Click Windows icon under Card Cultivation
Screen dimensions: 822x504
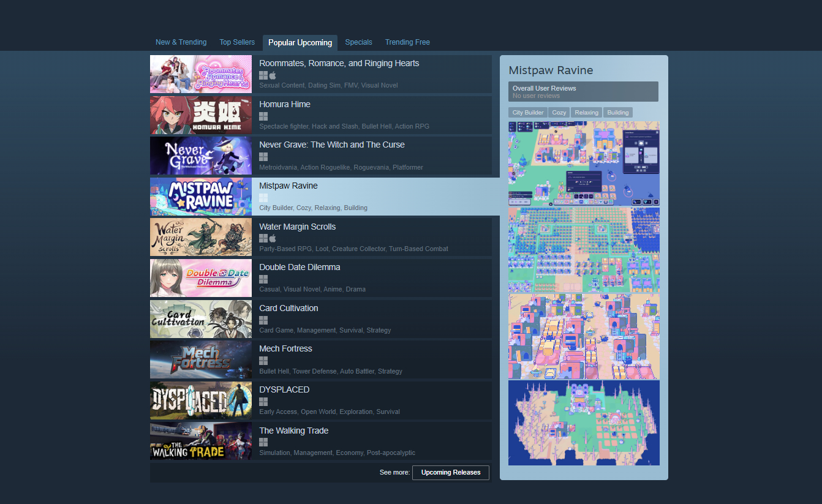[263, 320]
